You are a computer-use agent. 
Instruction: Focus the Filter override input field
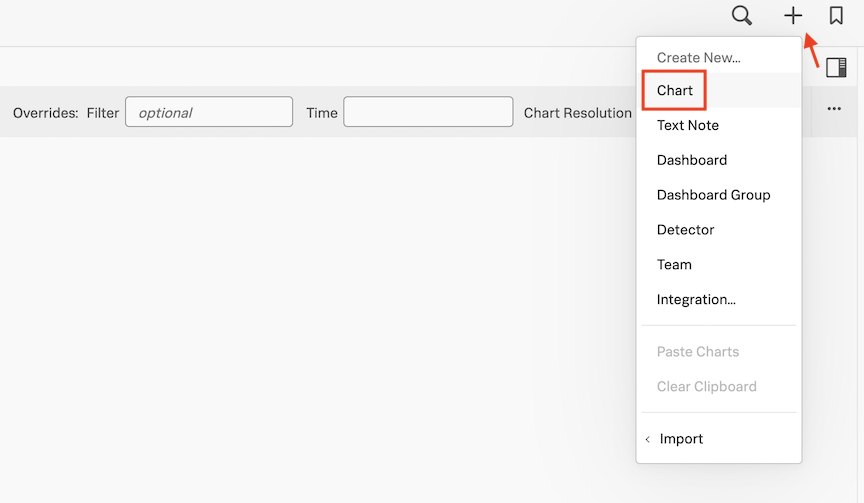tap(208, 112)
